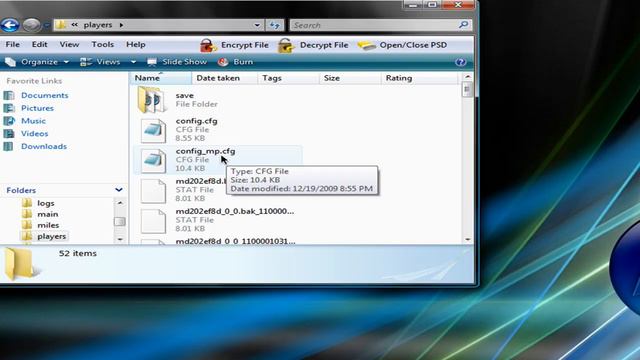Click the Open/Close PSD icon

coord(367,45)
